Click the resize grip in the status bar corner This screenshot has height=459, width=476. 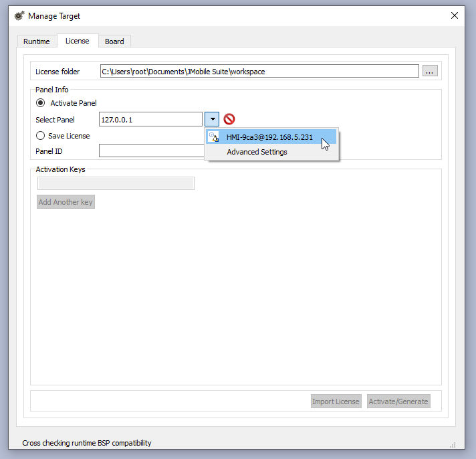[x=453, y=444]
